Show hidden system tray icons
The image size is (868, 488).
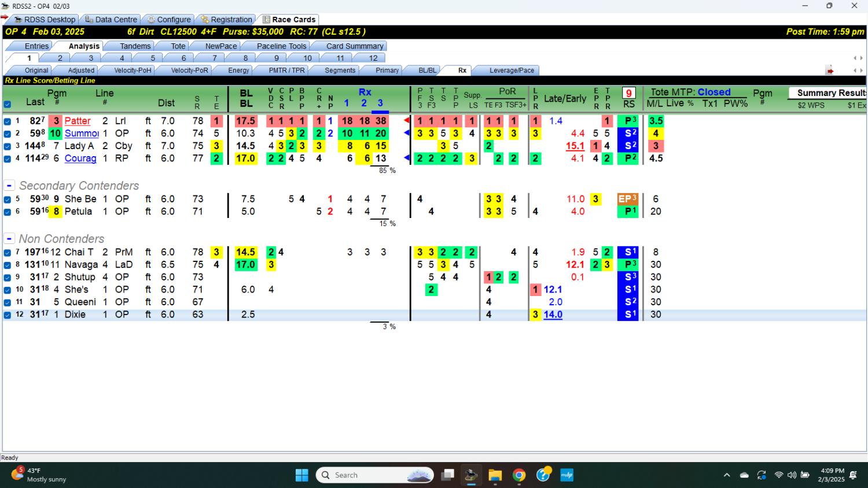[727, 475]
